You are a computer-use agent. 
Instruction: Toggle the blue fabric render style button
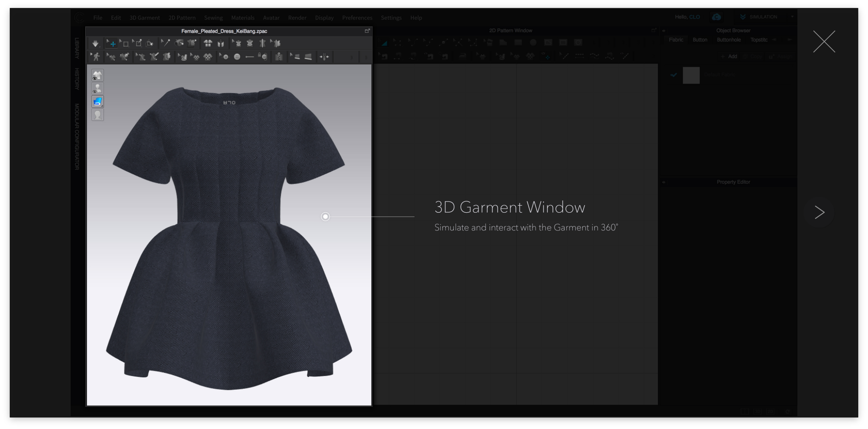click(x=98, y=102)
